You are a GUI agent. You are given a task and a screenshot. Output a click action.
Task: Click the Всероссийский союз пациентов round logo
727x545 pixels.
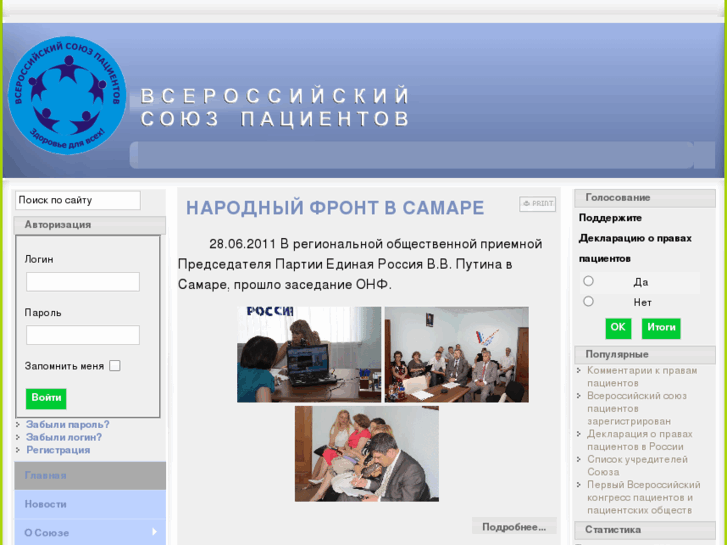[67, 95]
